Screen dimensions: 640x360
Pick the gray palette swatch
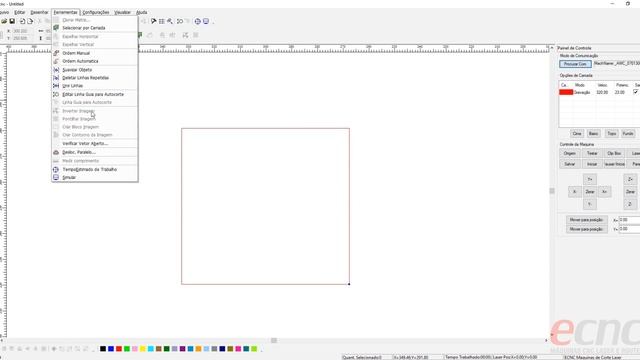(x=214, y=349)
